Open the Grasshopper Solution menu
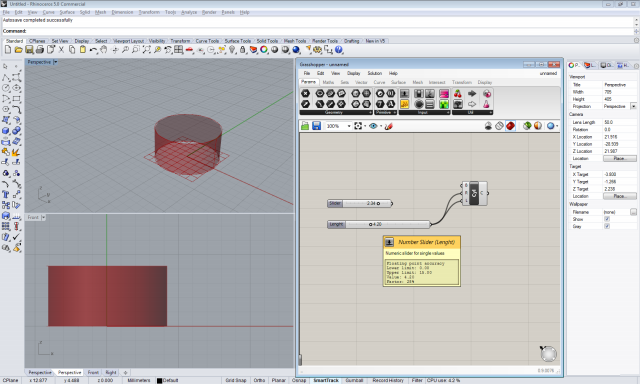Image resolution: width=640 pixels, height=384 pixels. 374,73
